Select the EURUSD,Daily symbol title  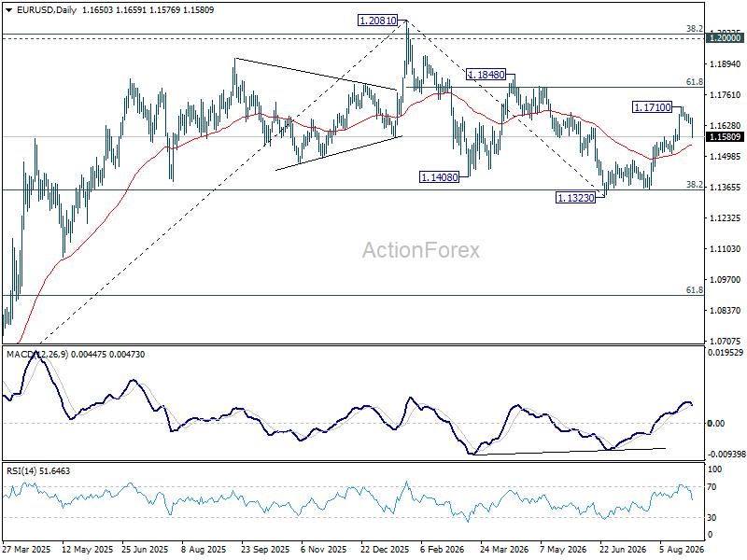point(46,10)
